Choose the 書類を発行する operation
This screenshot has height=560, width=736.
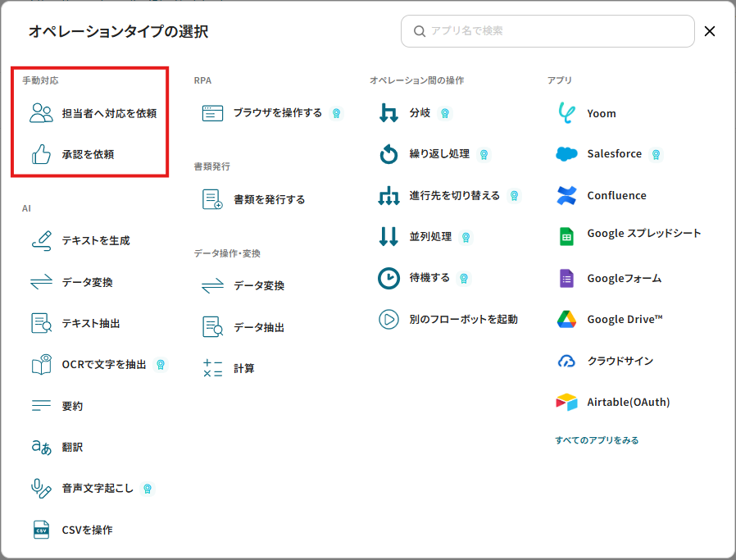(269, 199)
